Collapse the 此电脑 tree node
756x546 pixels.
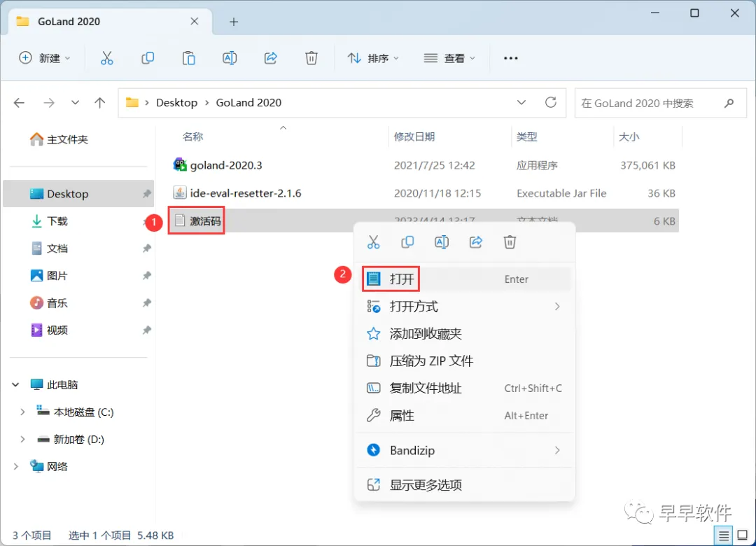point(15,384)
